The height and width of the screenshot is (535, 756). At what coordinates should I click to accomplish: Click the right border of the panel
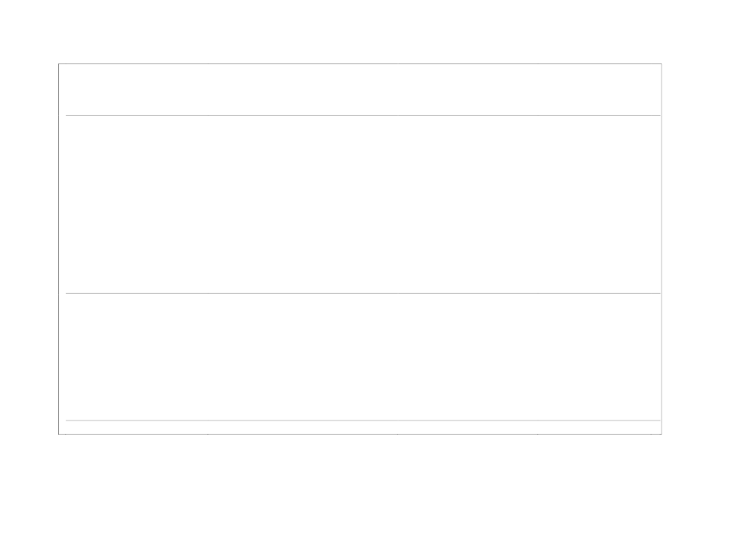[x=662, y=249]
